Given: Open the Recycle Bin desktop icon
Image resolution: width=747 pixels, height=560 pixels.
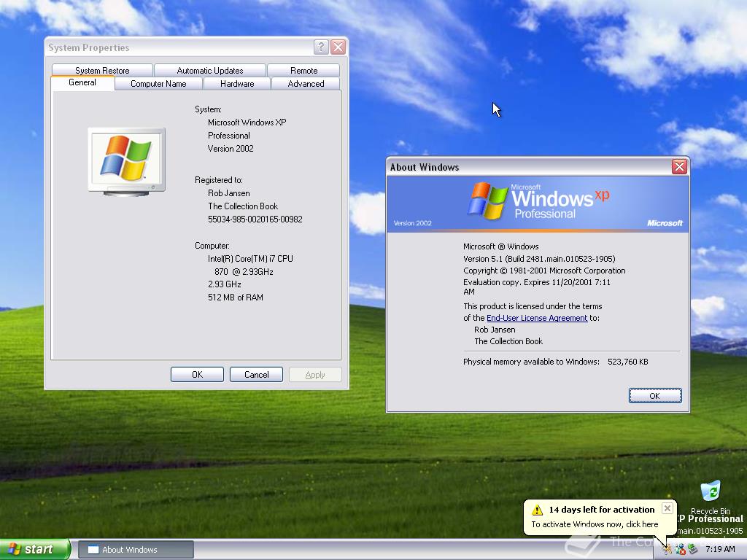Looking at the screenshot, I should tap(711, 497).
